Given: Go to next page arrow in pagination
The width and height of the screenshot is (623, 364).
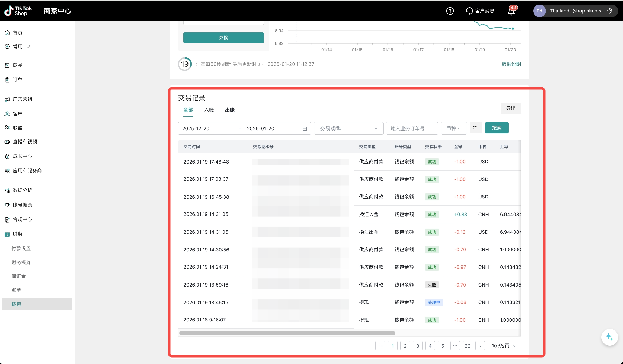Looking at the screenshot, I should click(480, 346).
